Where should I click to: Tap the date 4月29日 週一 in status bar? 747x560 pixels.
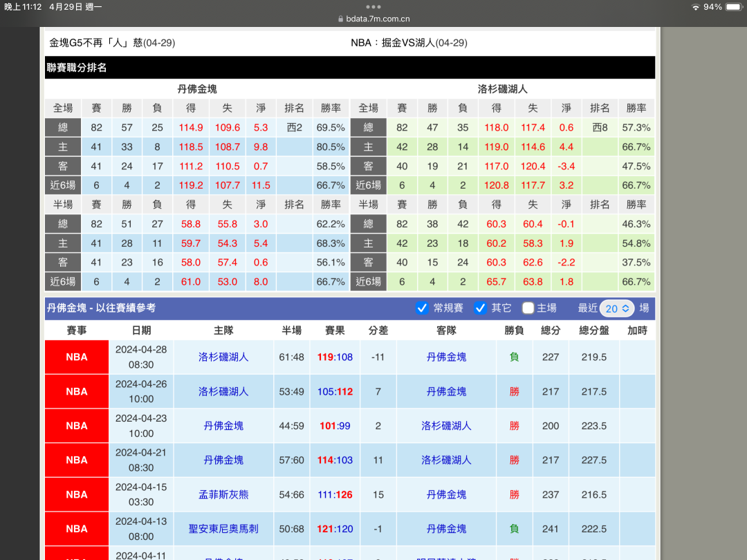click(75, 7)
